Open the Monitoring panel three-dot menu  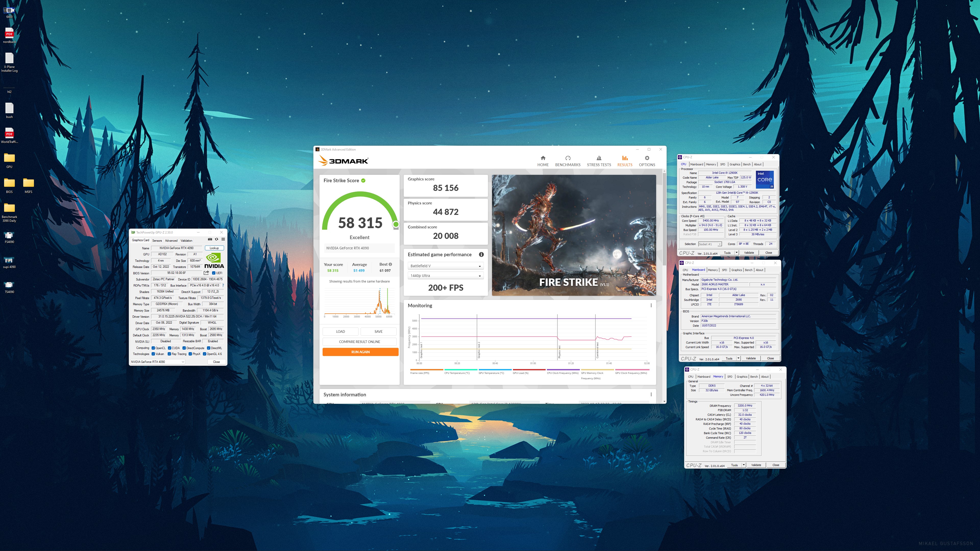point(651,305)
